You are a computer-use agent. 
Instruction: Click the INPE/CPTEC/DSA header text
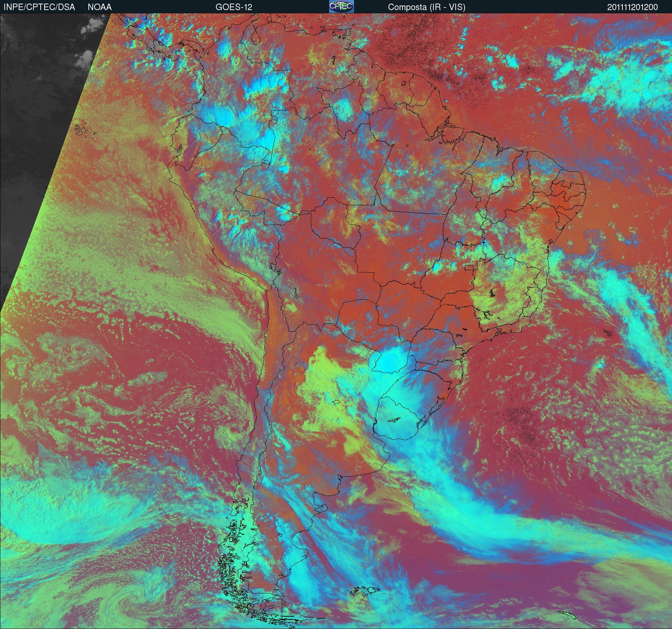pos(39,7)
